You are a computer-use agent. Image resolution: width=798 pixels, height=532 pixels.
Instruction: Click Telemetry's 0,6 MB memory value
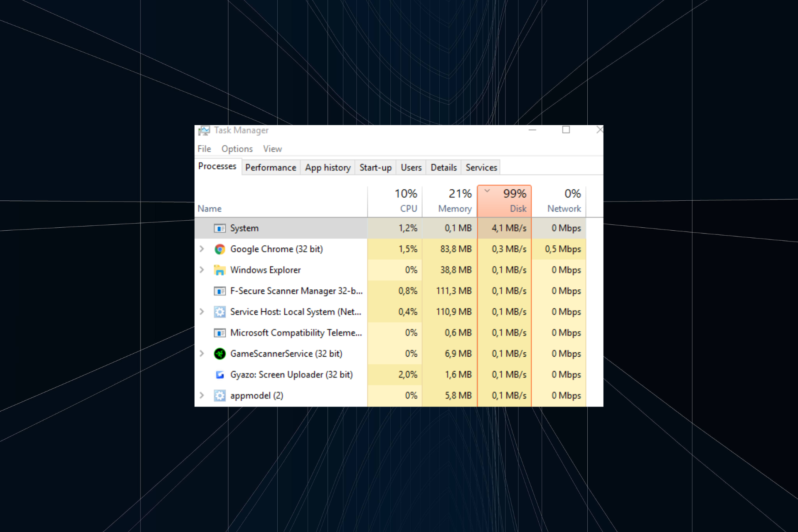pos(458,333)
